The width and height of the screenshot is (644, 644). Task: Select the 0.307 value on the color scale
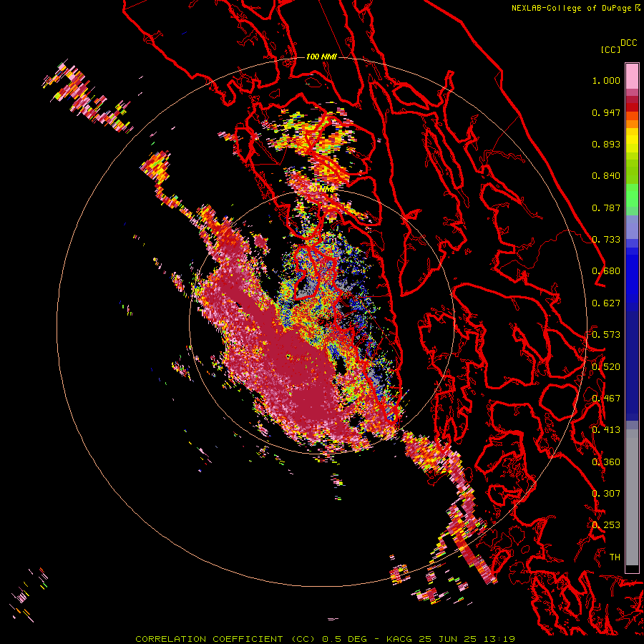(x=606, y=493)
